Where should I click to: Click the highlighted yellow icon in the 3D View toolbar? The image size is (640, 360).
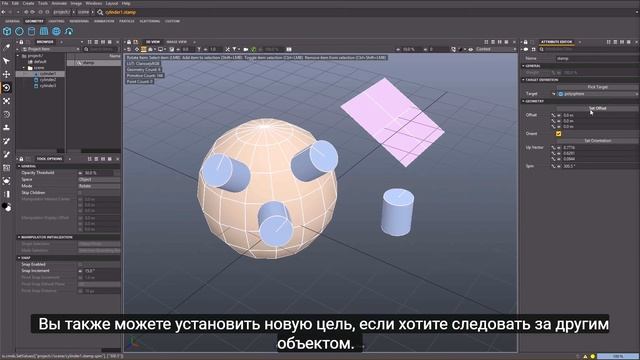click(144, 49)
